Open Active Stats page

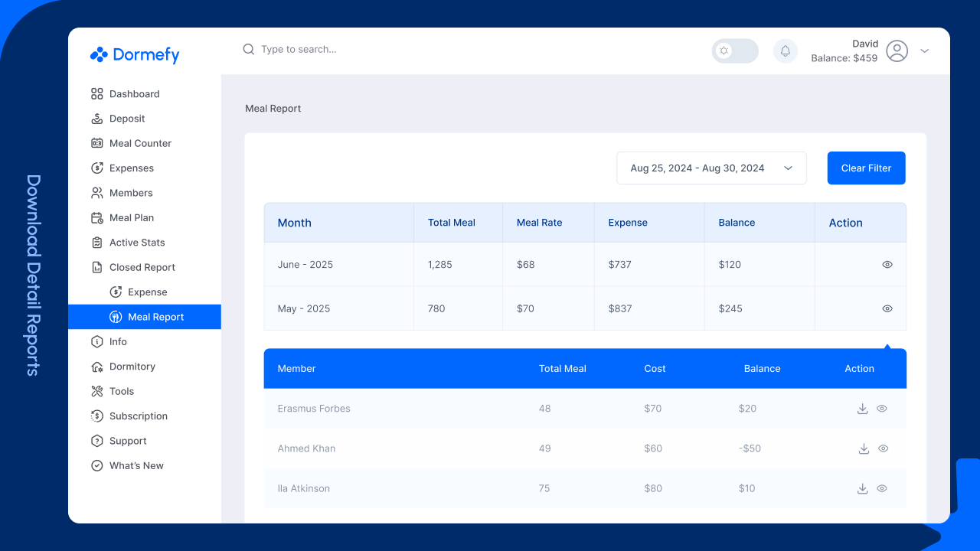coord(145,243)
